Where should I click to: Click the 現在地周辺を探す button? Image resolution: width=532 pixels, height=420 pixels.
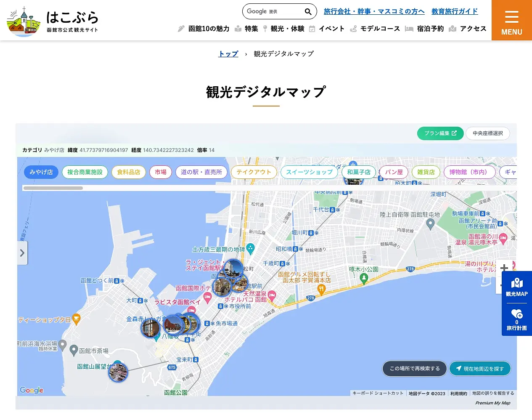480,369
